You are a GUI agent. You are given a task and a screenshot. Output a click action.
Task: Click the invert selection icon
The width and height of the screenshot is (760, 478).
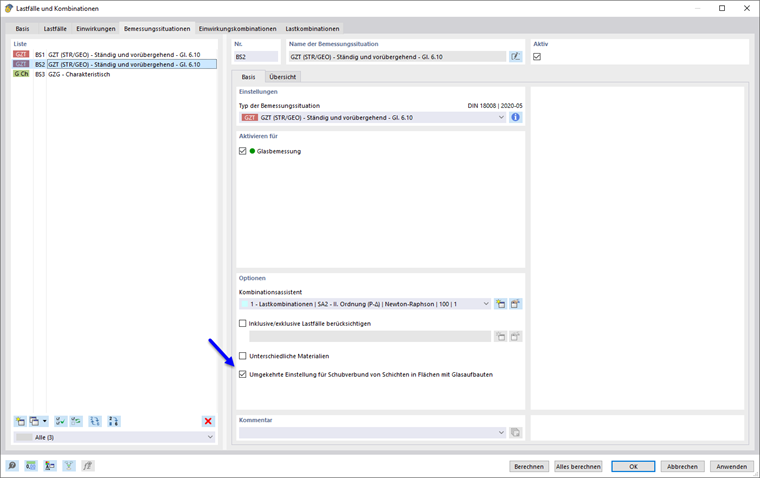pyautogui.click(x=76, y=421)
